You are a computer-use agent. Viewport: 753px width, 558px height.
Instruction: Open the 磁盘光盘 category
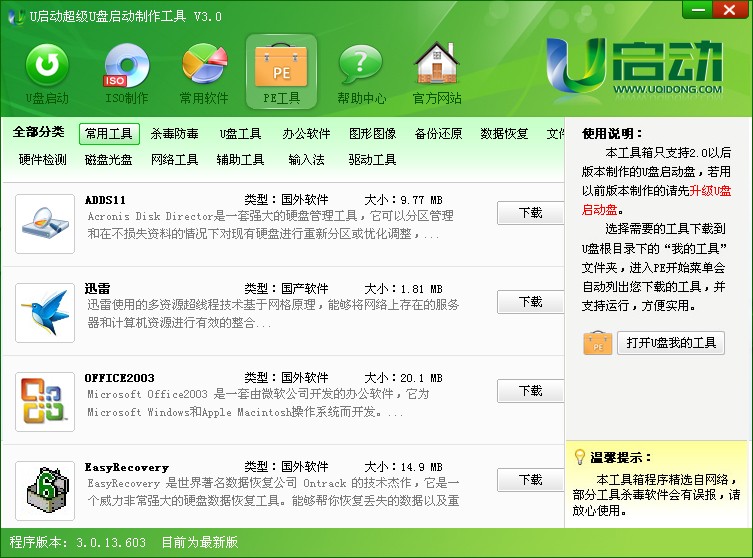pyautogui.click(x=109, y=159)
